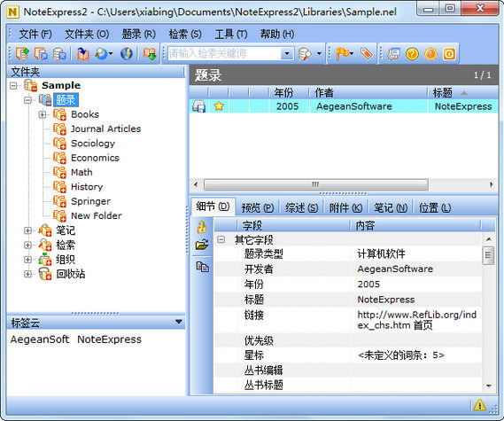Screen dimensions: 504x421
Task: Sort records by 作者 column header
Action: tap(368, 93)
